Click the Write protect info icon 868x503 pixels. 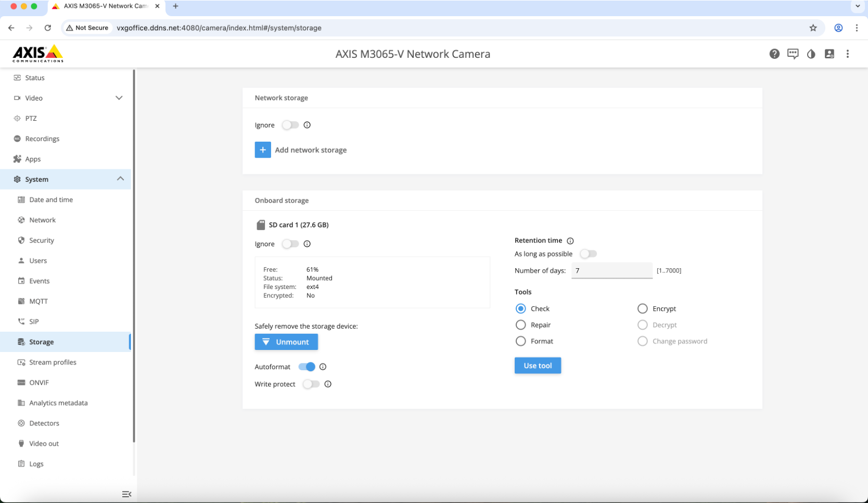[x=328, y=384]
